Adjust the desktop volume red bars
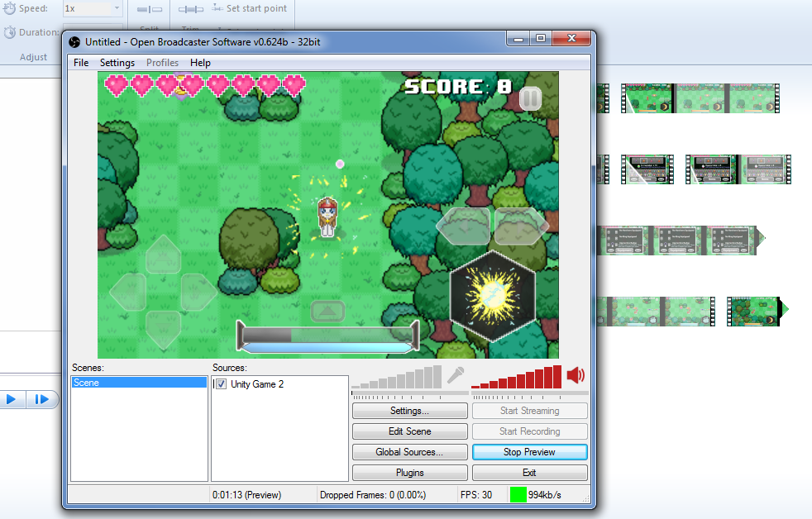Viewport: 812px width, 519px height. coord(516,377)
